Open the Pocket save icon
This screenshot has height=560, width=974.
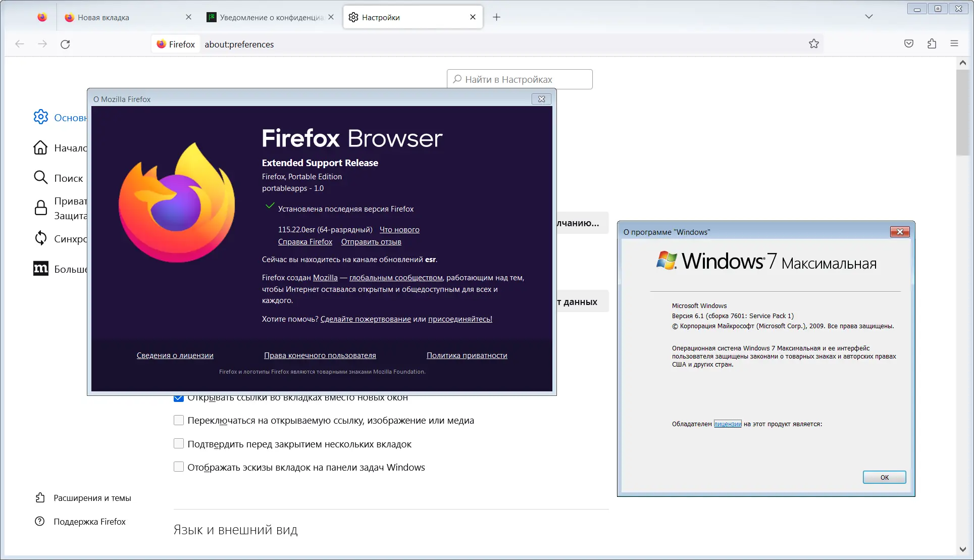pos(909,44)
